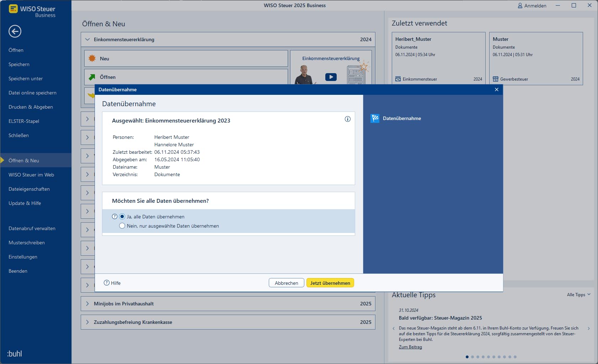Screen dimensions: 598x364
Task: Play the Einkommensteuererklärung video
Action: (331, 77)
